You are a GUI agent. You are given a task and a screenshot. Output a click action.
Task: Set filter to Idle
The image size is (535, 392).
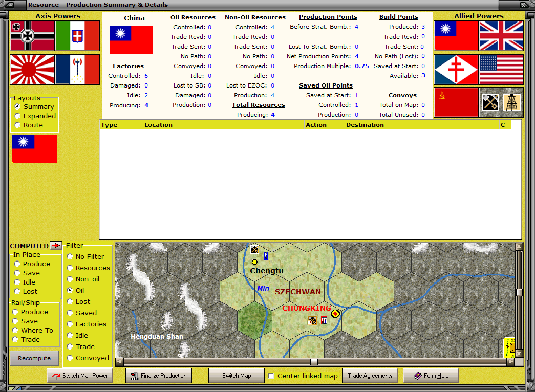coord(78,335)
